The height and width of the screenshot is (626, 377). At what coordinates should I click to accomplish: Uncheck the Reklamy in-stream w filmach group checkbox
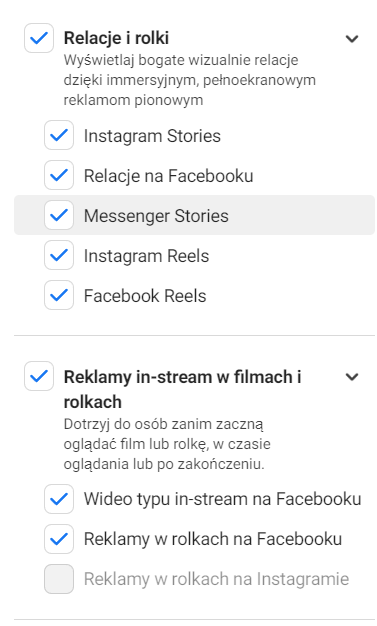pyautogui.click(x=39, y=376)
